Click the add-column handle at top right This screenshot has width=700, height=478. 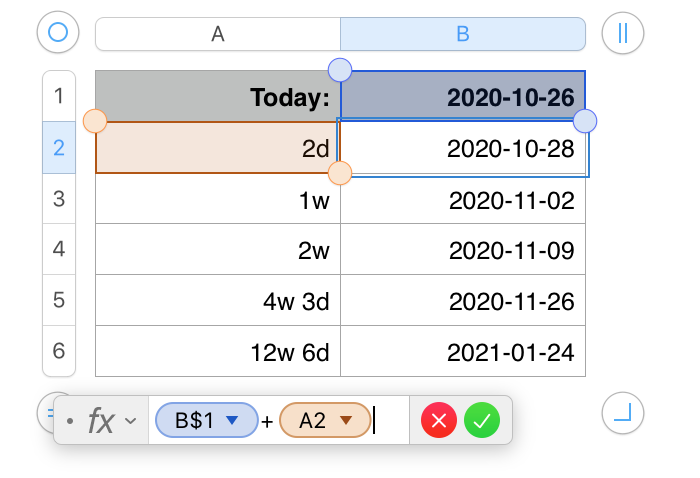click(x=623, y=33)
